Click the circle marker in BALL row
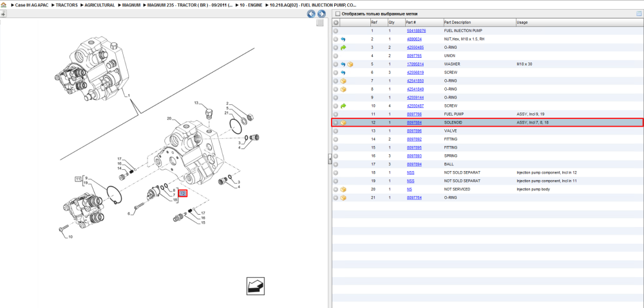644x308 pixels. pyautogui.click(x=336, y=165)
